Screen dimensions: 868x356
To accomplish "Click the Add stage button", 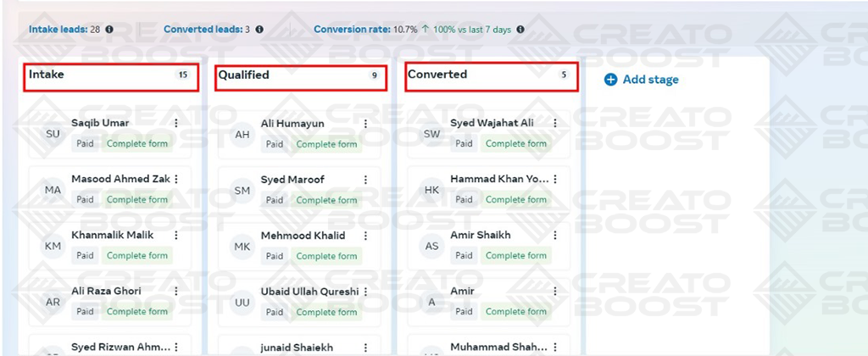I will [x=641, y=80].
